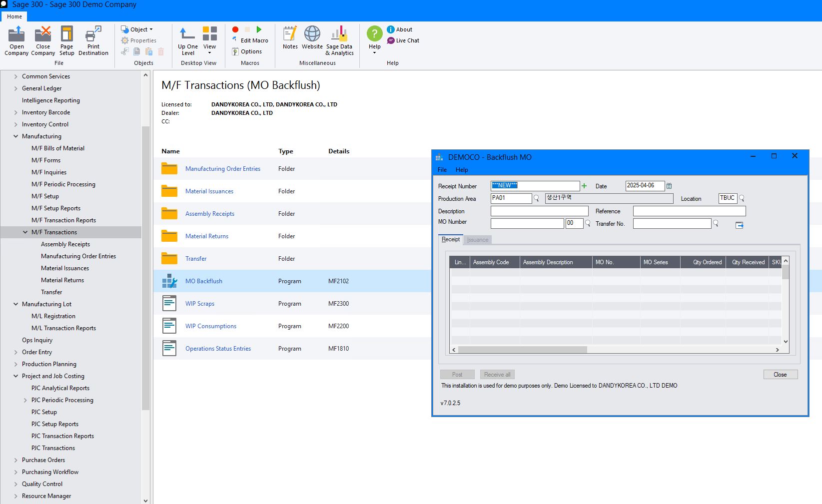This screenshot has height=504, width=822.
Task: Click Close button in Backflush MO
Action: point(780,375)
